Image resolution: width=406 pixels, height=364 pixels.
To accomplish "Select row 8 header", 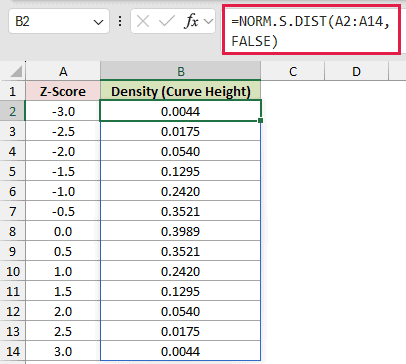I will click(x=13, y=231).
